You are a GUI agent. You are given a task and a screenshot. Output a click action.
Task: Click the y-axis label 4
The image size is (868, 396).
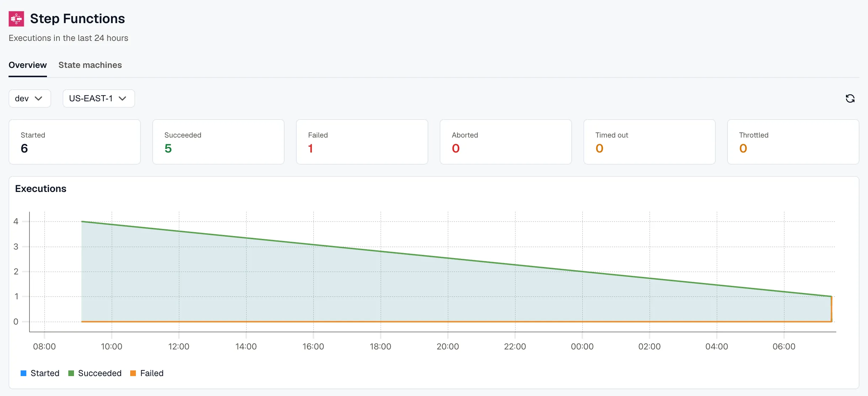[x=16, y=221]
